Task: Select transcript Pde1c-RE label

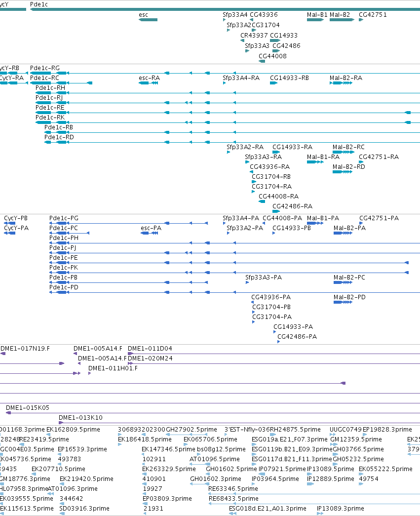Action: [50, 108]
